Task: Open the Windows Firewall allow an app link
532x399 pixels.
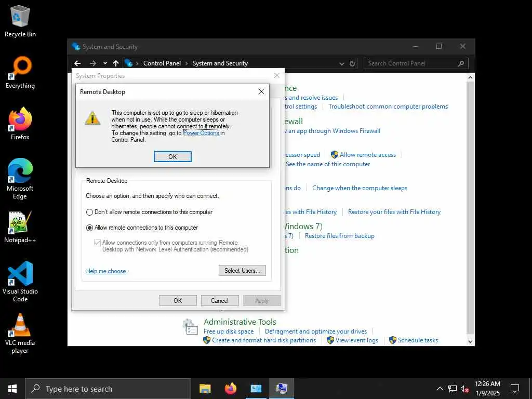Action: coord(332,131)
